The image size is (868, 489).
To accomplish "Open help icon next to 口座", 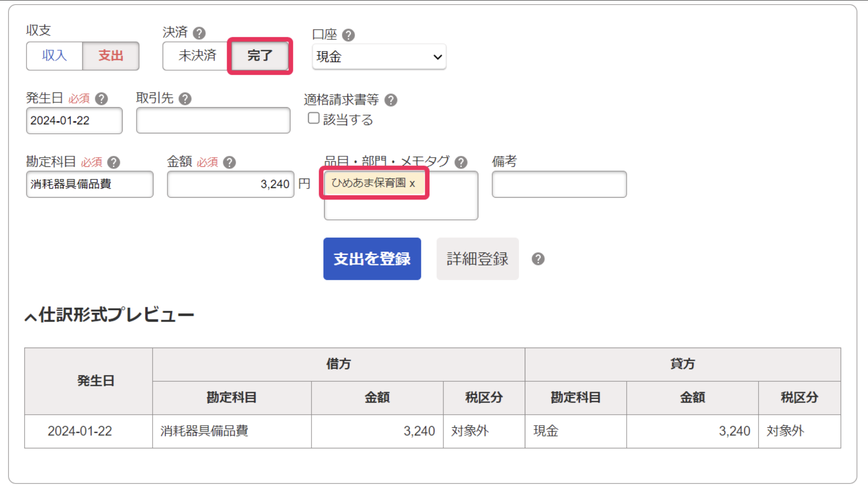I will pyautogui.click(x=348, y=35).
